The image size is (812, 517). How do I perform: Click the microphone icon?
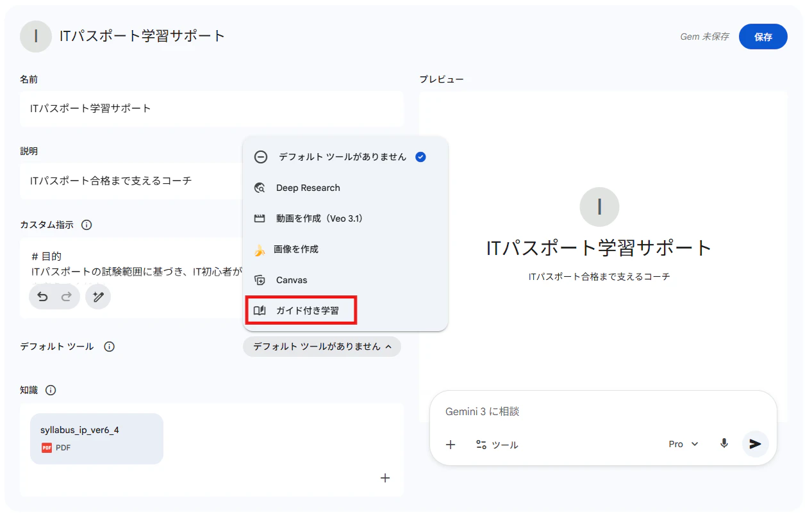[x=724, y=443]
